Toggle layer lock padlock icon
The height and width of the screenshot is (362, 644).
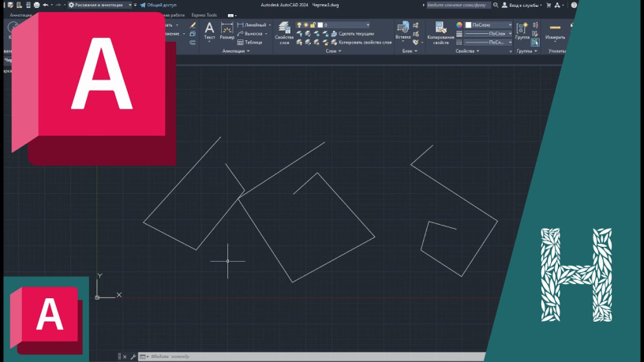[313, 25]
